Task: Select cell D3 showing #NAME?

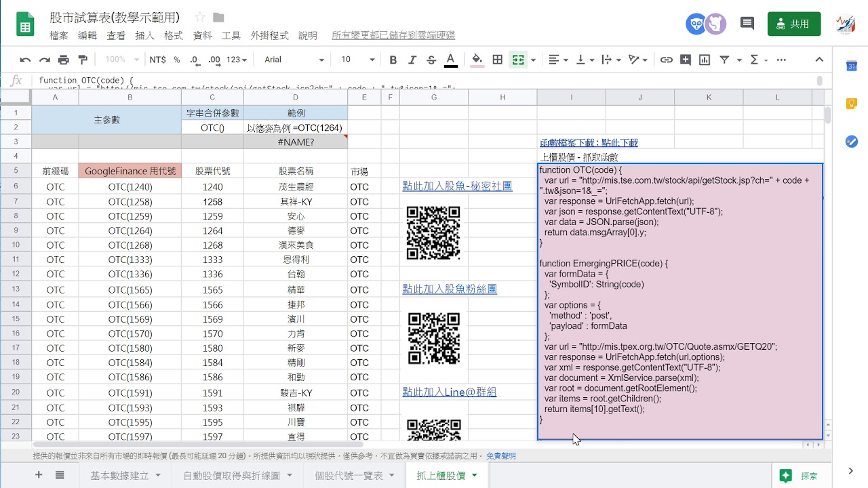Action: coord(296,142)
